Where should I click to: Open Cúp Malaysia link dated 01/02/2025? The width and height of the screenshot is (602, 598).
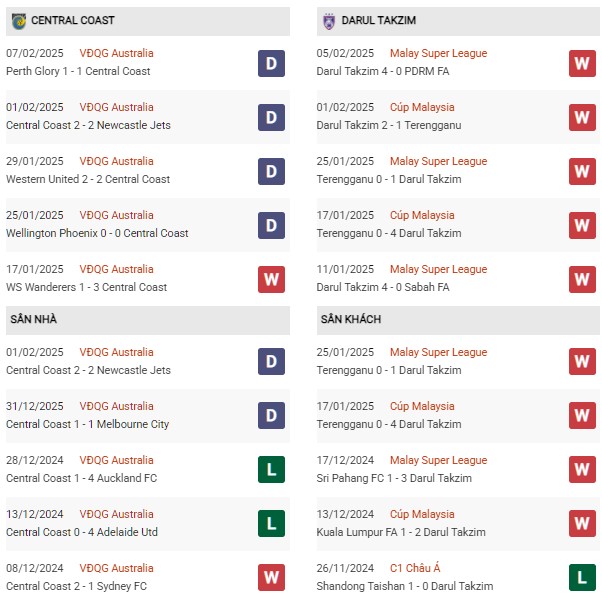[x=422, y=107]
